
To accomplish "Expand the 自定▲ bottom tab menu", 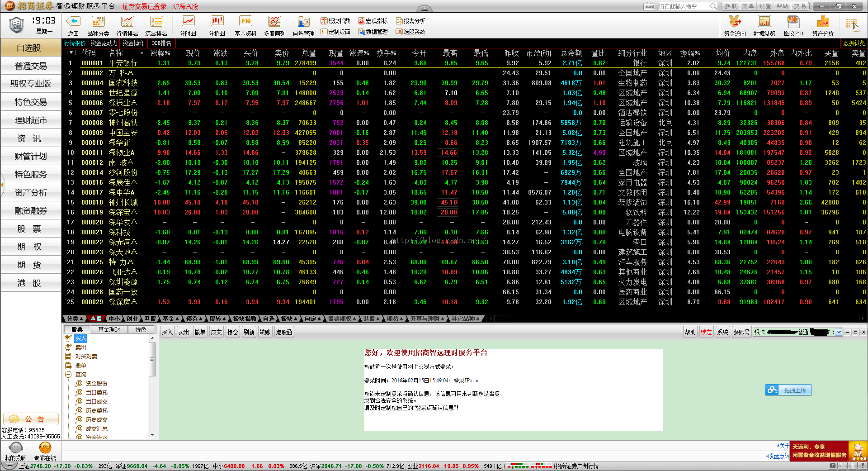I will (313, 319).
